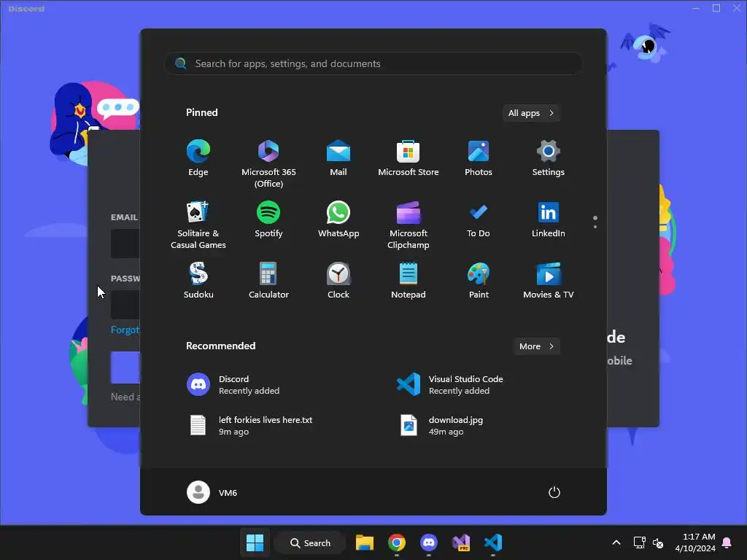
Task: Launch Microsoft Clipchamp
Action: coord(409,225)
